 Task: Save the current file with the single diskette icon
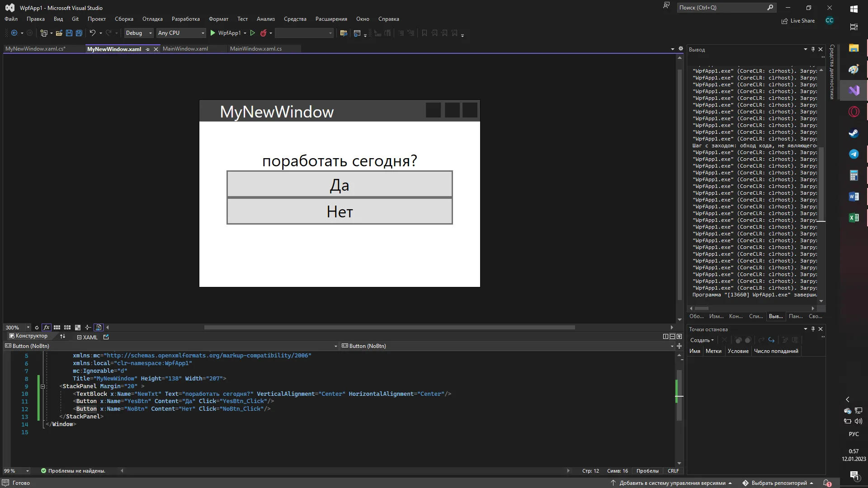coord(69,33)
